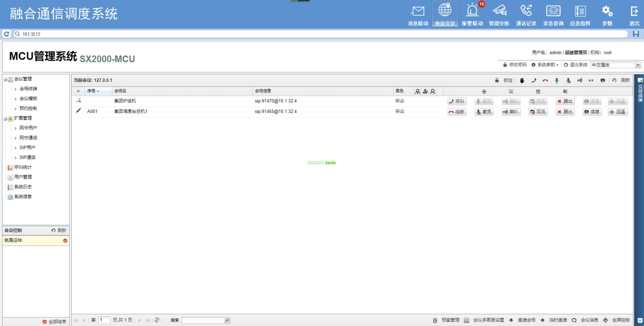Open the 报警联动 alarm bell icon
The height and width of the screenshot is (326, 644).
tap(472, 11)
